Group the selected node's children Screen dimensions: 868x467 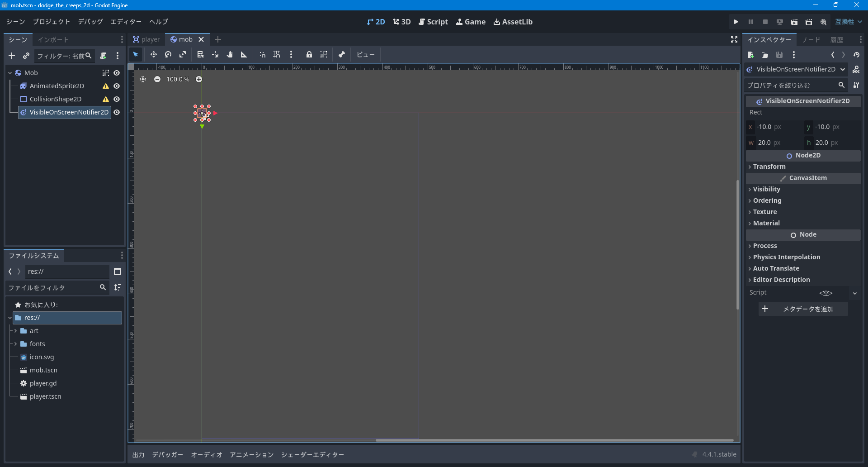click(324, 55)
